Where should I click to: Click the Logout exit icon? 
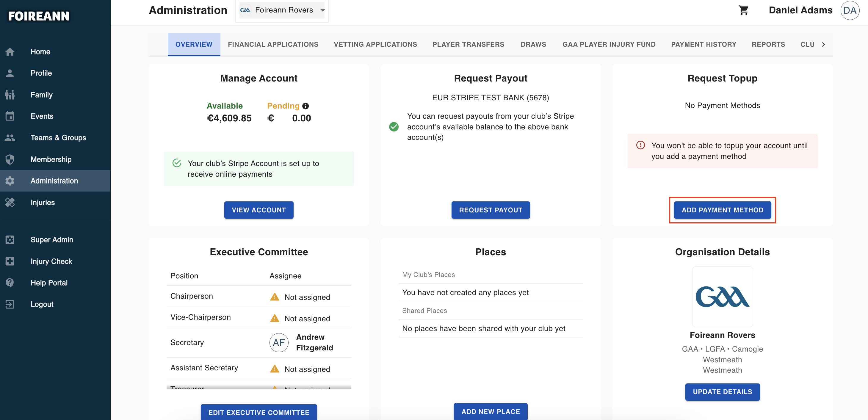(x=10, y=305)
